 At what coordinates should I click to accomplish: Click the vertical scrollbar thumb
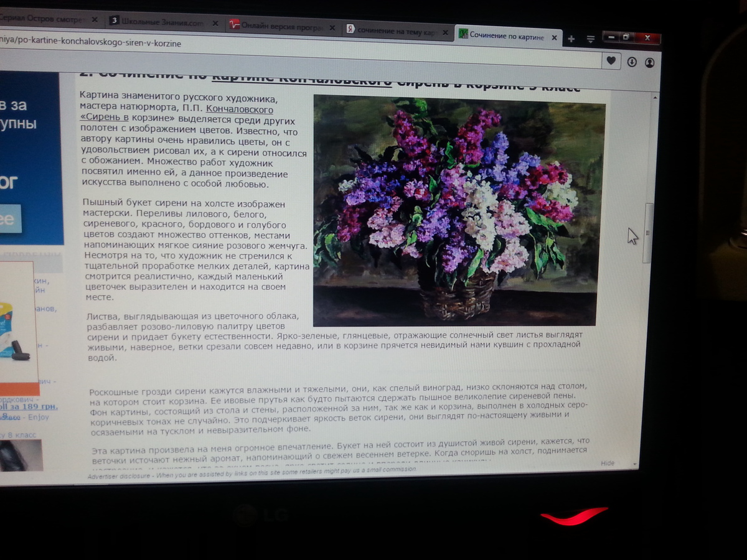[x=648, y=232]
